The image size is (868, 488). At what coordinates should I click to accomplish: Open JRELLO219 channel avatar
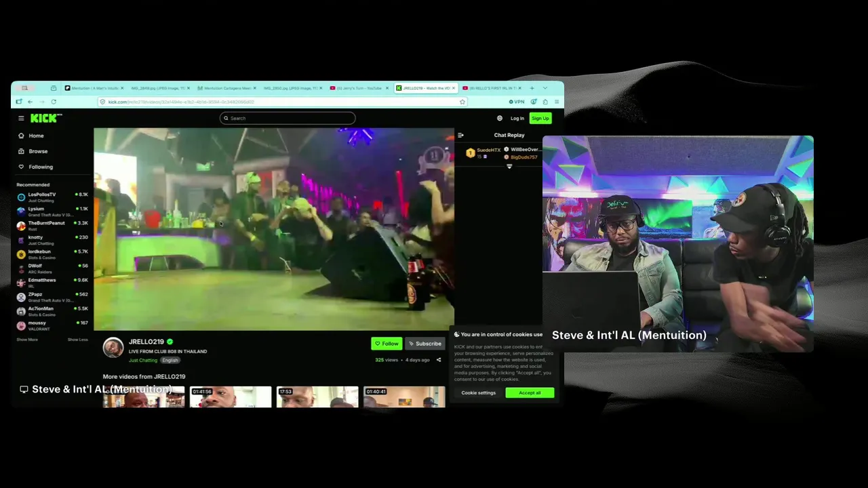coord(113,347)
